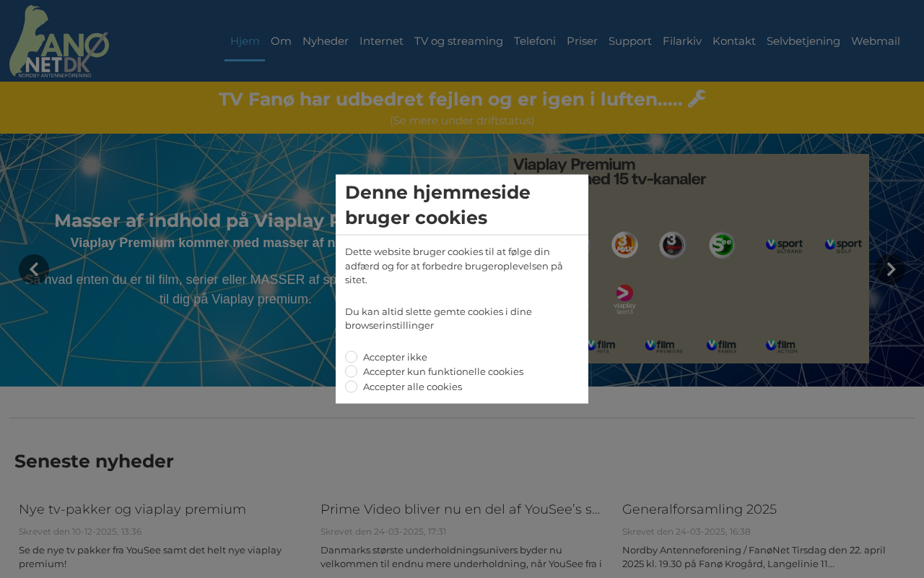Open the 'TV og streaming' menu

click(x=458, y=41)
